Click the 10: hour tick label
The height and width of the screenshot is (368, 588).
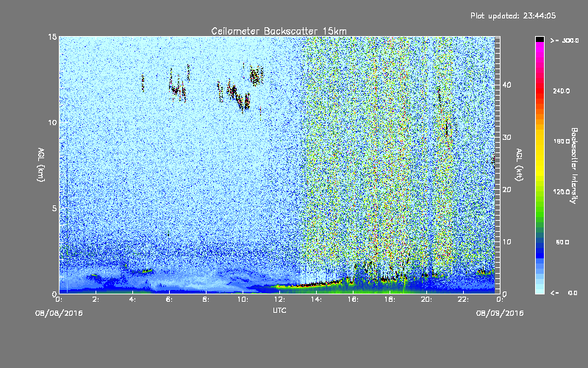(243, 300)
